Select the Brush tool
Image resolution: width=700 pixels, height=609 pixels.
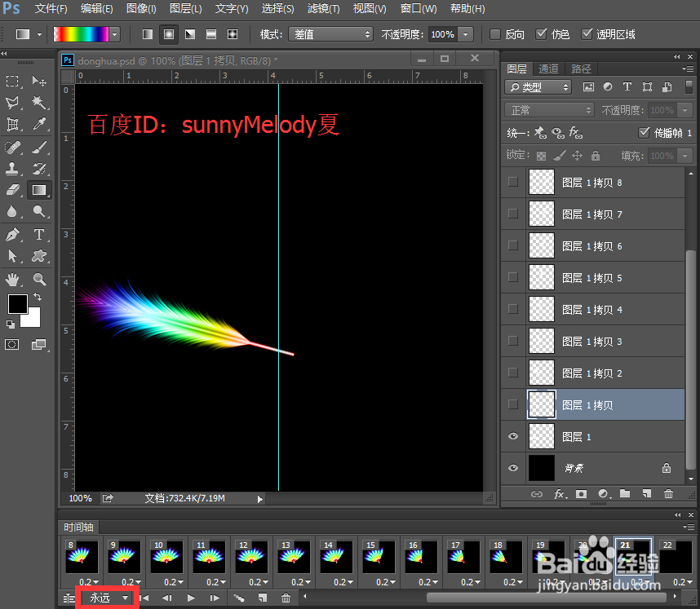[39, 147]
